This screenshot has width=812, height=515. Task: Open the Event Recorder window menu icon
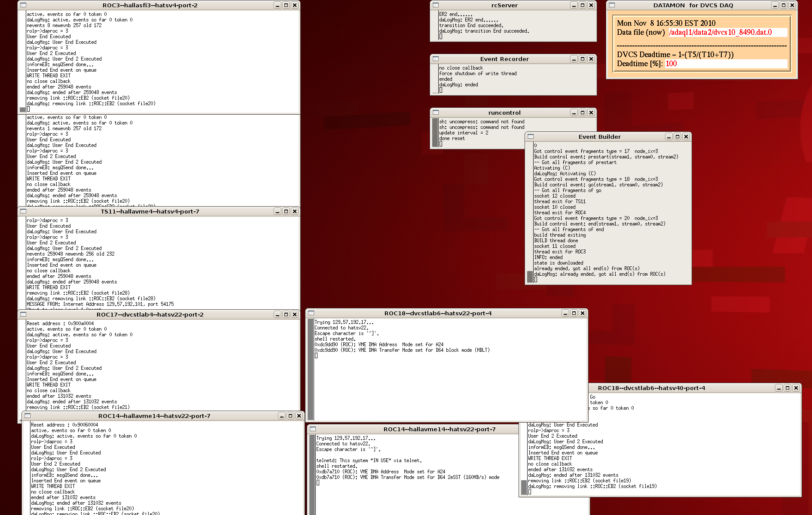pos(436,59)
